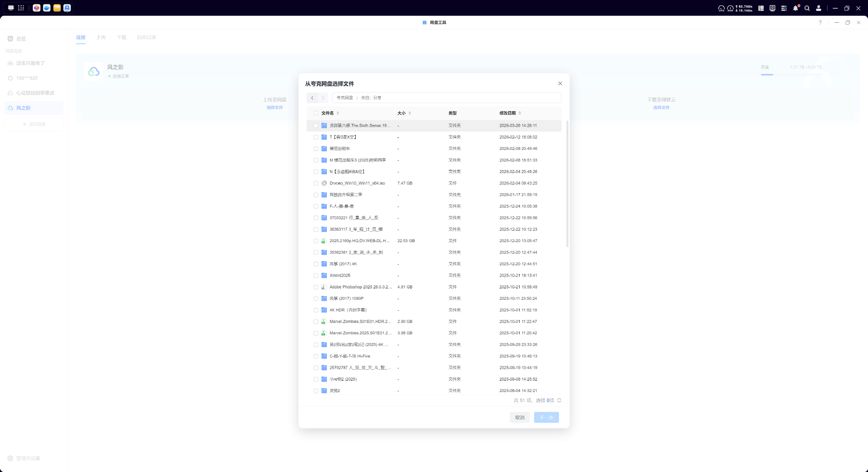Image resolution: width=868 pixels, height=472 pixels.
Task: Click the disc icon of Drvceo_Win10_Win11_x64.iso
Action: point(324,183)
